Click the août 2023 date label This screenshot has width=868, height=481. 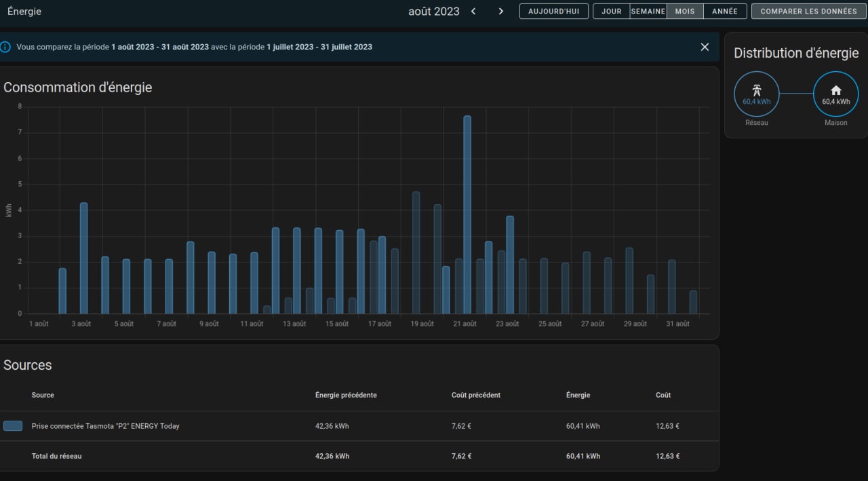click(433, 12)
